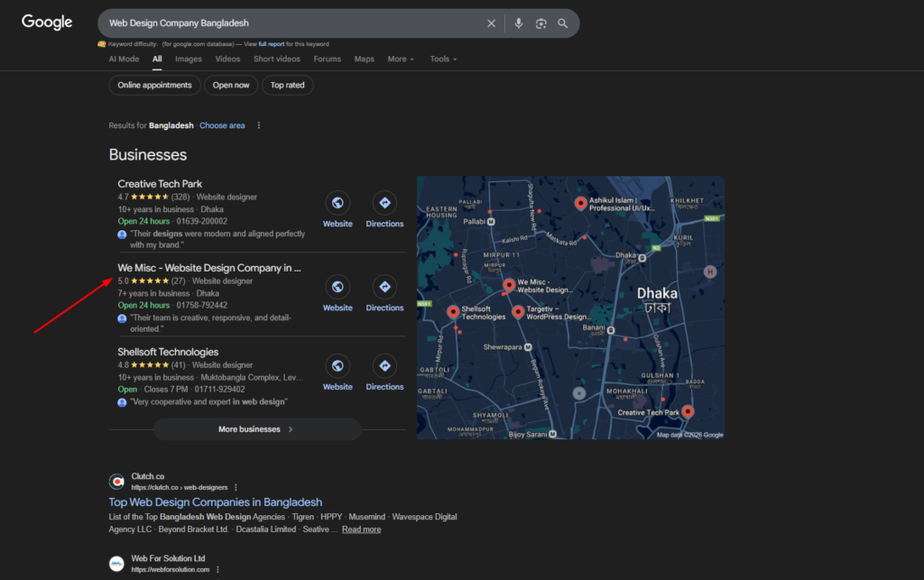The image size is (924, 580).
Task: Expand the Tools dropdown
Action: tap(443, 59)
